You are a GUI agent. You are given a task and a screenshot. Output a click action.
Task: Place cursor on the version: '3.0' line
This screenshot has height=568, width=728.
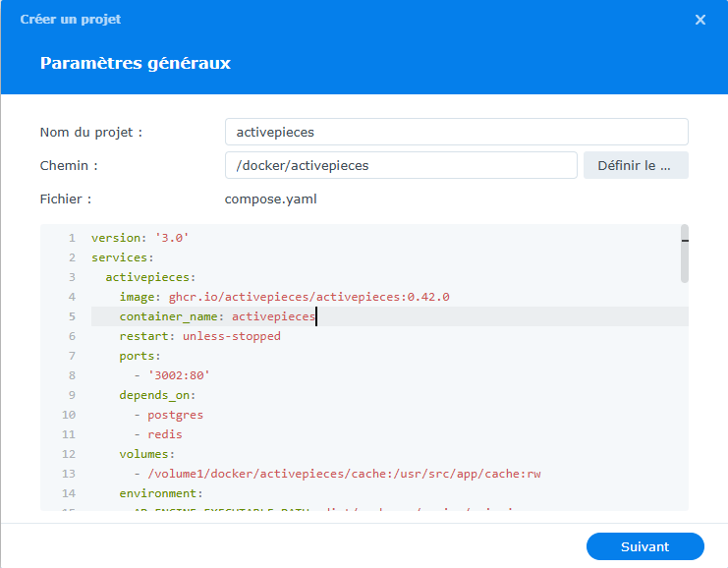tap(140, 238)
